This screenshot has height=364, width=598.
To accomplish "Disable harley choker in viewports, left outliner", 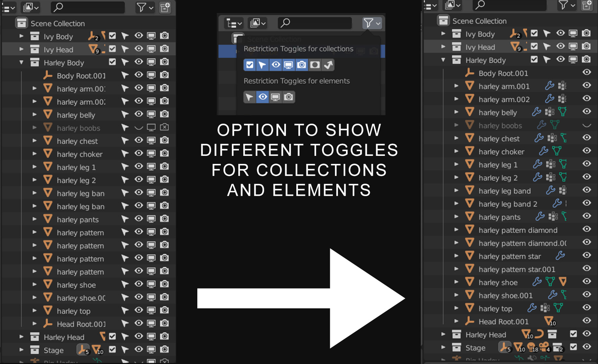I will [x=151, y=153].
